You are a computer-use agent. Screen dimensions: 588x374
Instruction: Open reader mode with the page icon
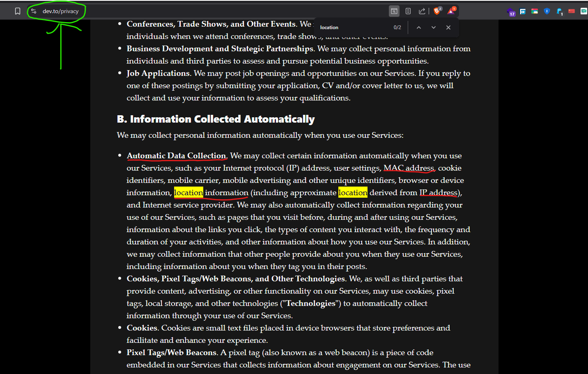point(408,11)
